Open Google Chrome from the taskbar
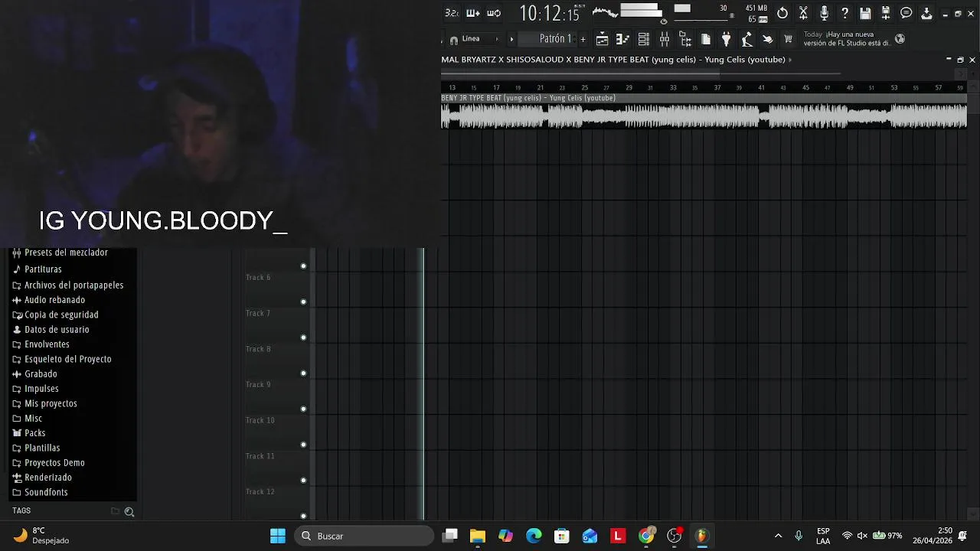980x551 pixels. [647, 536]
